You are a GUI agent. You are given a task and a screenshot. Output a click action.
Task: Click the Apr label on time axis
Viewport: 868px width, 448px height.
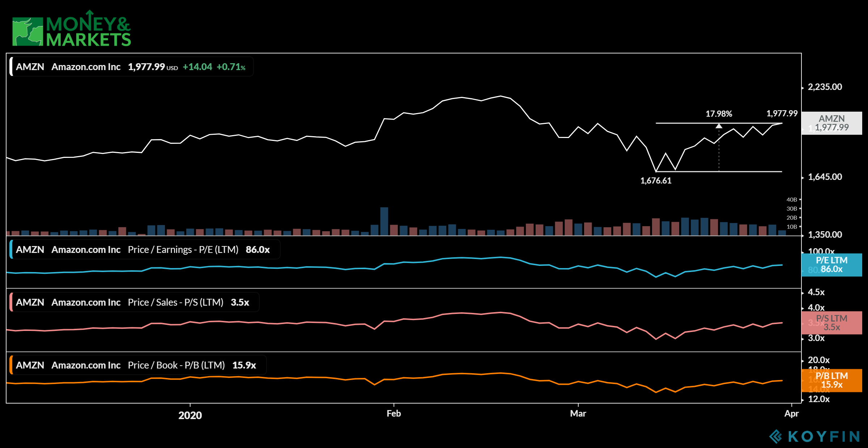coord(792,414)
